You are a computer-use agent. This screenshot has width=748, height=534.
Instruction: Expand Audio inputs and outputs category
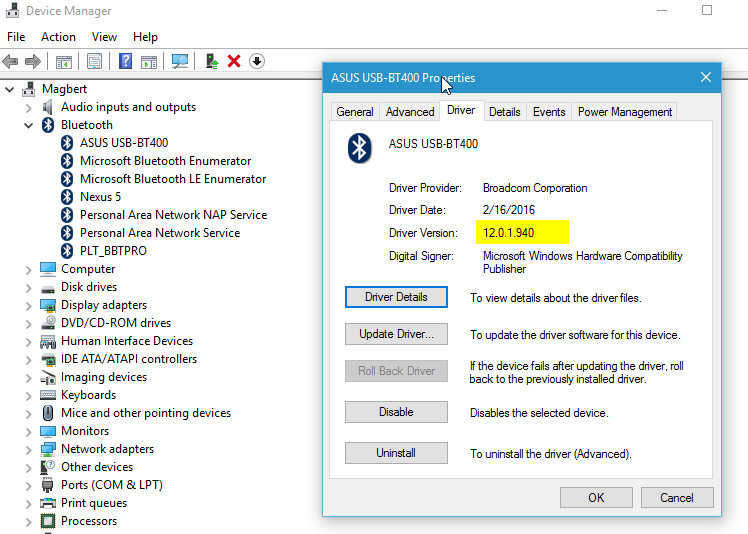(29, 108)
